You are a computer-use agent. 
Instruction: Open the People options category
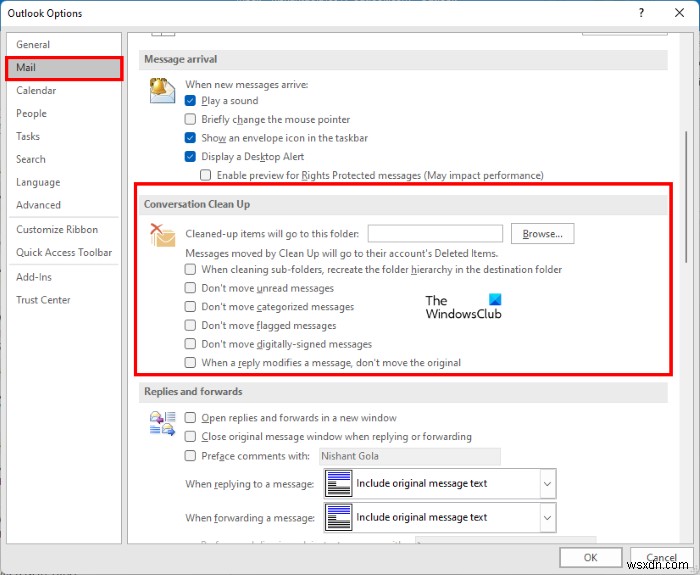[x=64, y=113]
